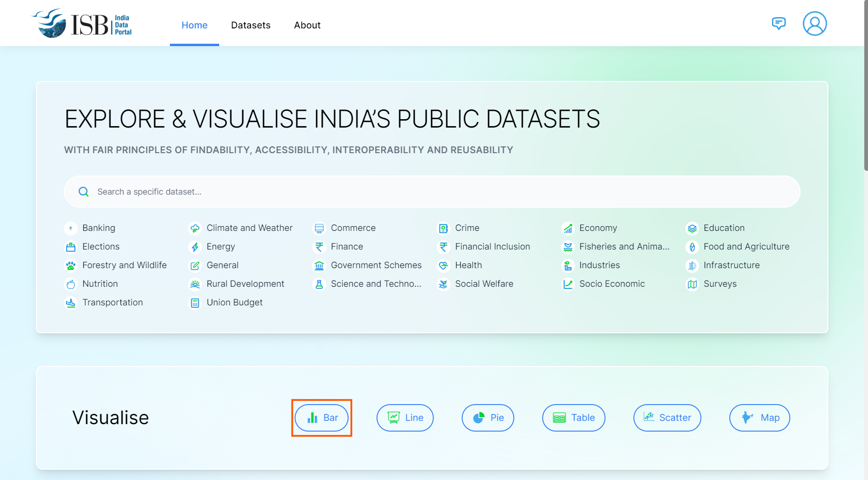Select the Scatter plot visualisation button
The width and height of the screenshot is (868, 480).
tap(667, 418)
